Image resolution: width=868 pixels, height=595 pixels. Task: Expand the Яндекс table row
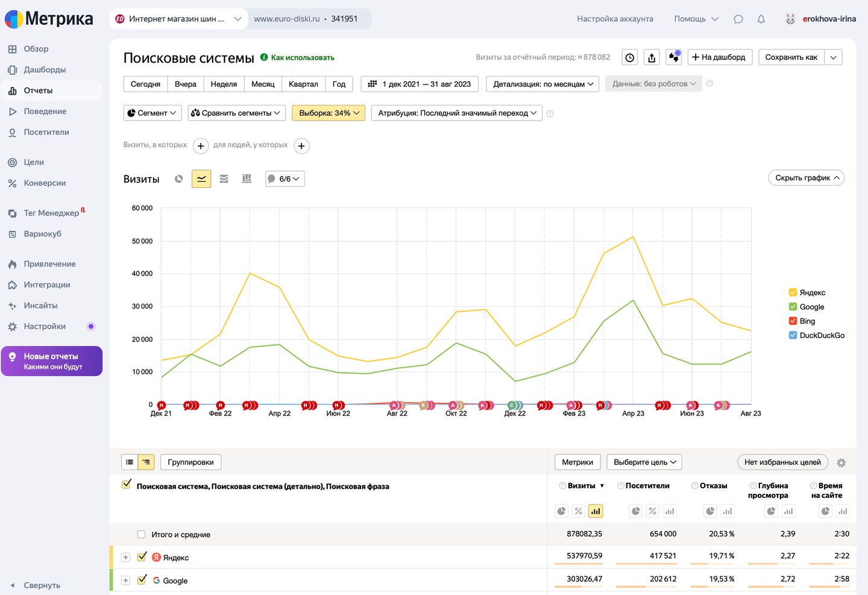coord(125,557)
